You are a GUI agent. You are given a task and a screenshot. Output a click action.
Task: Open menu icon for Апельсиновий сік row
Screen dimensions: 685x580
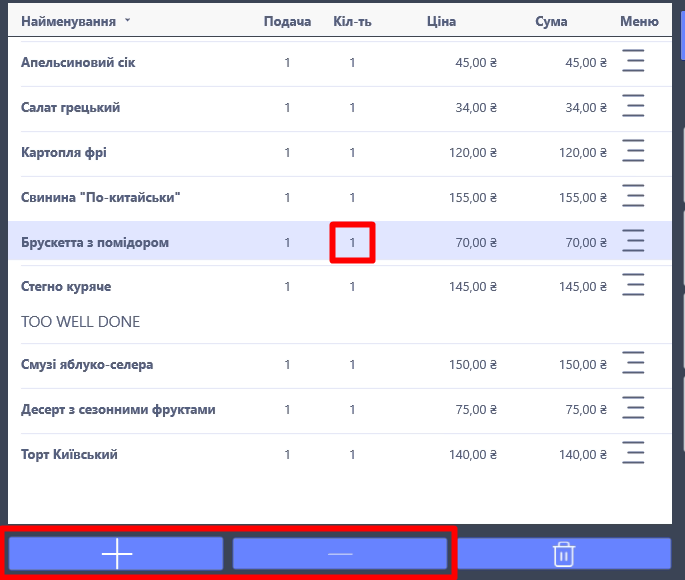633,63
